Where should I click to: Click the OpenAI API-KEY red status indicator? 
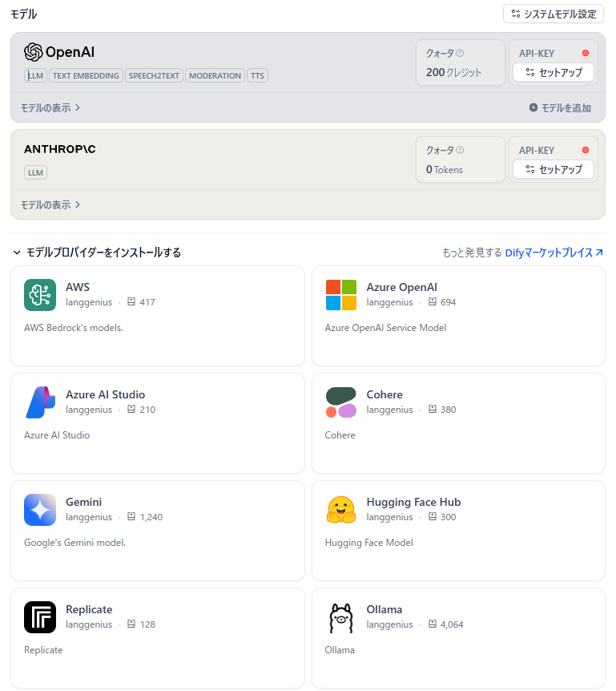click(x=586, y=53)
